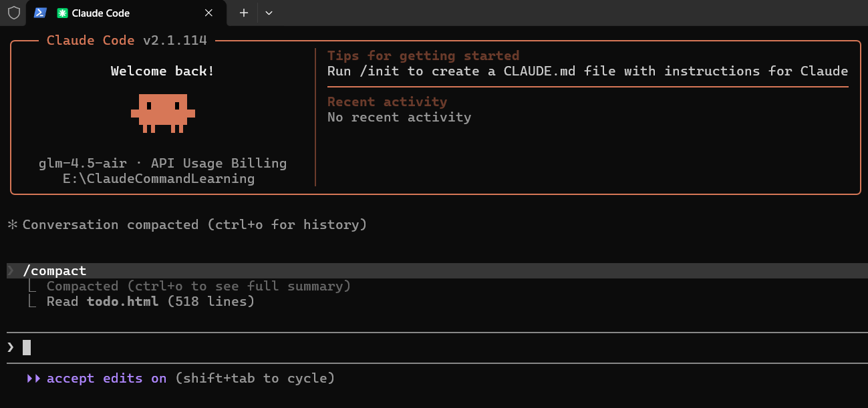Select the Claude Code tab

point(126,13)
